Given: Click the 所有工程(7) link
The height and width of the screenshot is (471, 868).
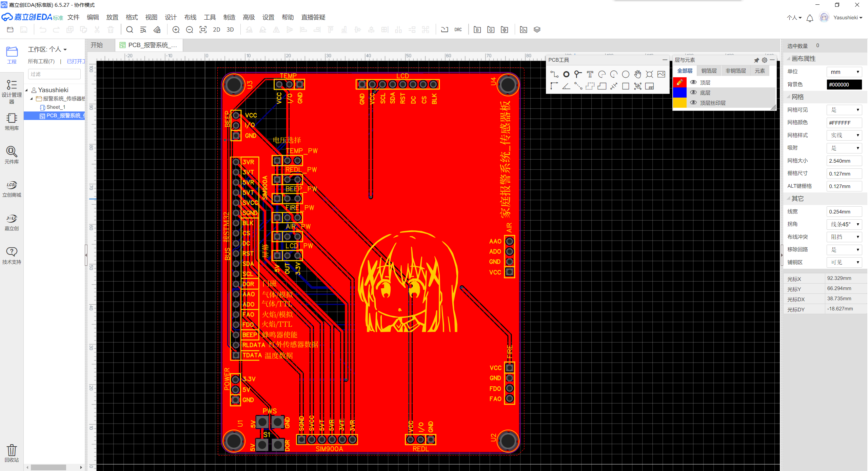Looking at the screenshot, I should pos(41,61).
